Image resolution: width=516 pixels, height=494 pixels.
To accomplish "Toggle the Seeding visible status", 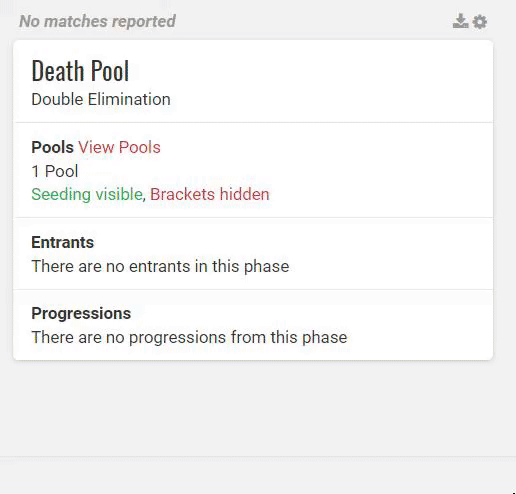I will [87, 194].
